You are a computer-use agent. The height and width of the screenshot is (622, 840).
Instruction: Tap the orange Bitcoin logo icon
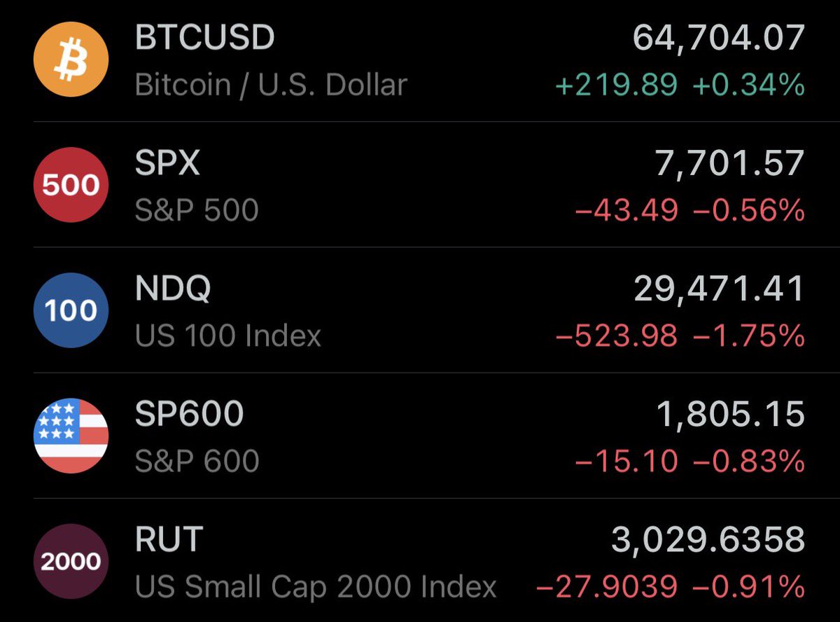71,60
